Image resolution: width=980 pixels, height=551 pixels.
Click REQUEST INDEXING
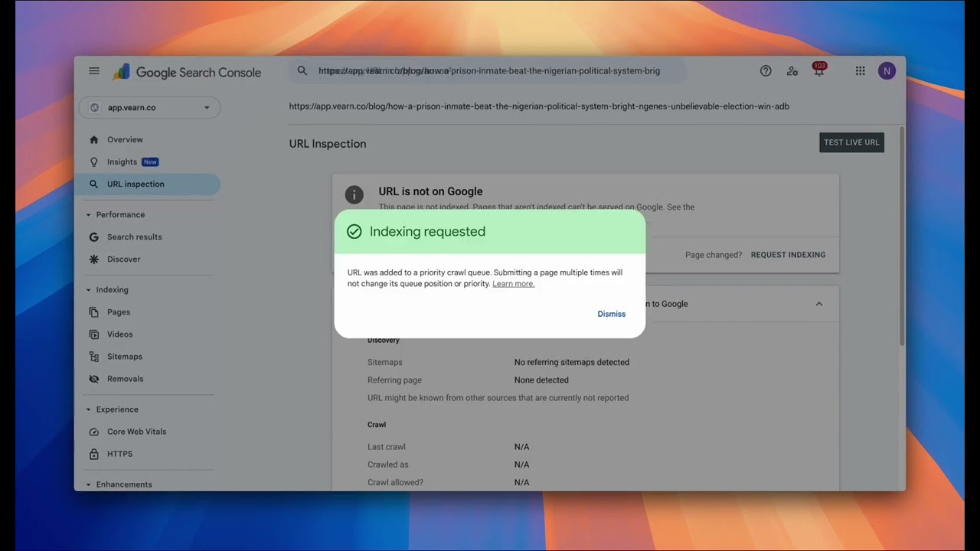788,255
